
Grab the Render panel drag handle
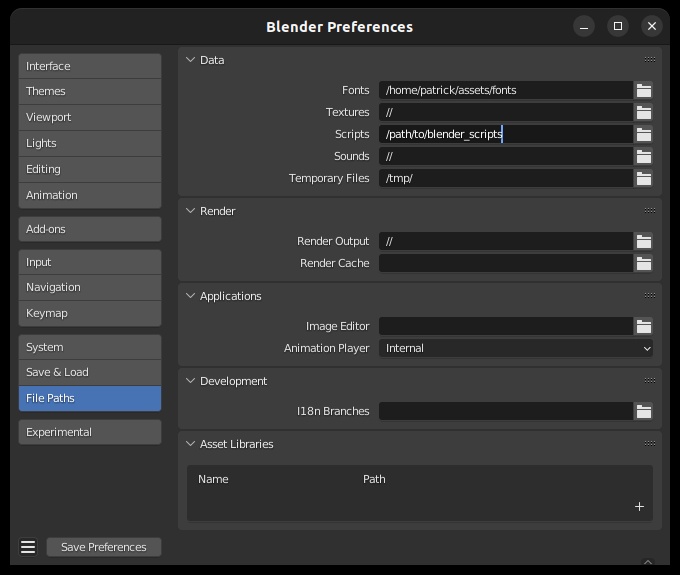(x=650, y=210)
